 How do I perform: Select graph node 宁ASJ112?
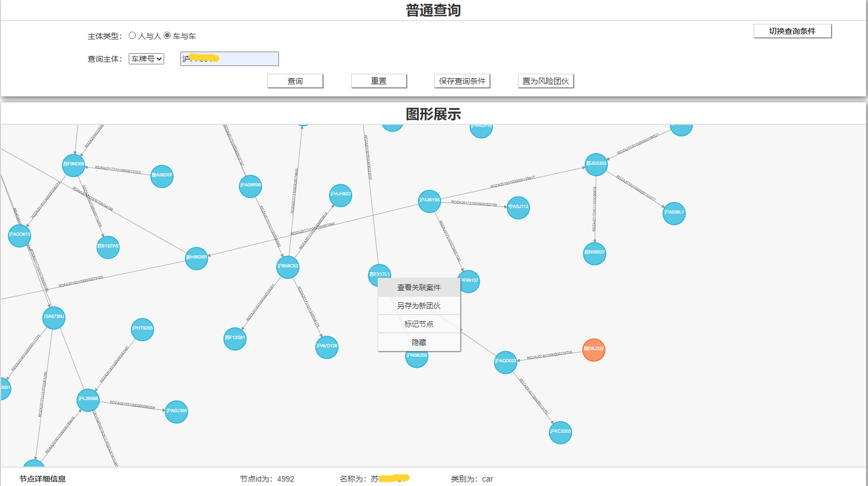coord(518,207)
